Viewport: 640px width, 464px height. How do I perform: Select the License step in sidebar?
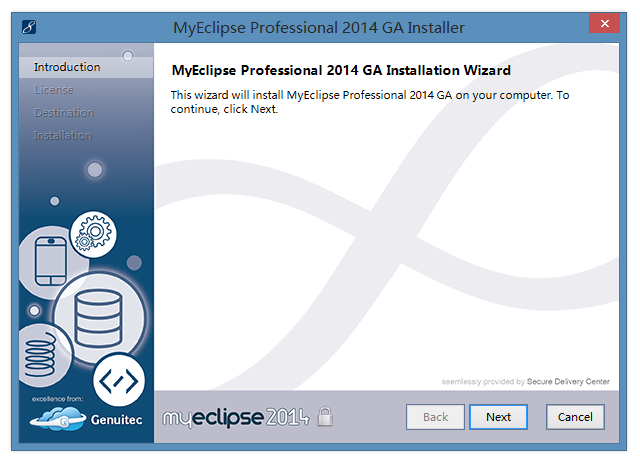(x=54, y=90)
